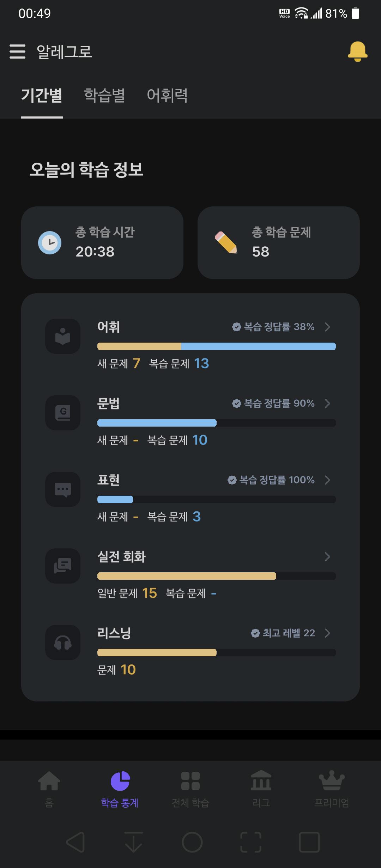Expand the 실전 회화 row chevron
Screen dimensions: 381x868
tap(327, 556)
